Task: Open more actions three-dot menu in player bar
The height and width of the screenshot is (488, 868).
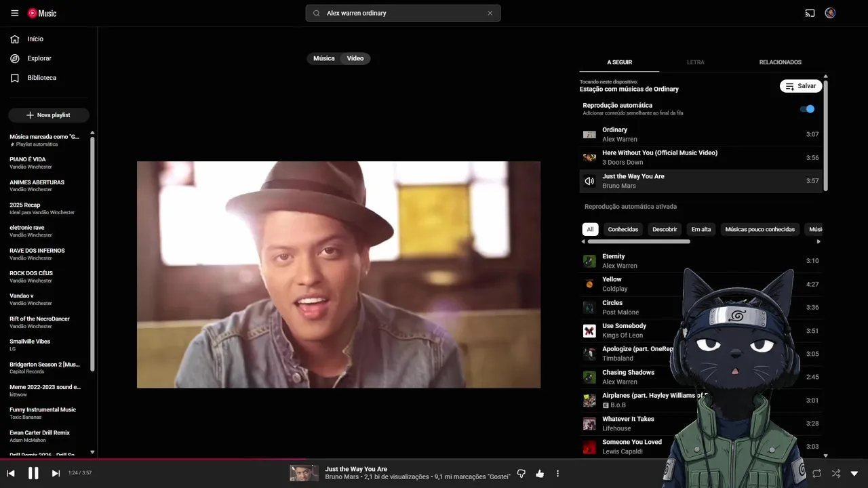Action: tap(558, 474)
